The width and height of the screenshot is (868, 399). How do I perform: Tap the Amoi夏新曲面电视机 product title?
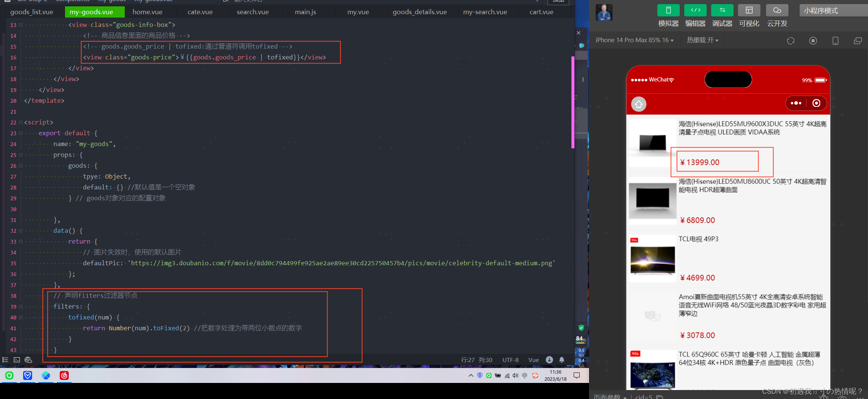tap(752, 305)
